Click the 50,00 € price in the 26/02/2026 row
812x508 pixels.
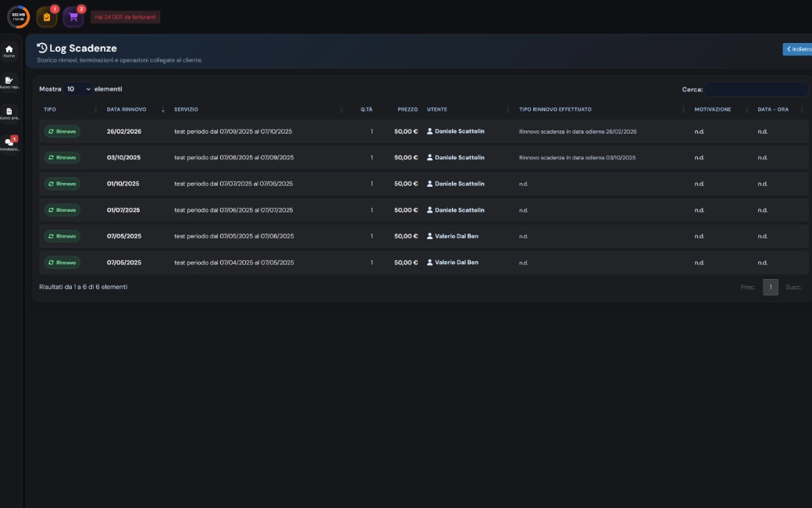(x=406, y=131)
